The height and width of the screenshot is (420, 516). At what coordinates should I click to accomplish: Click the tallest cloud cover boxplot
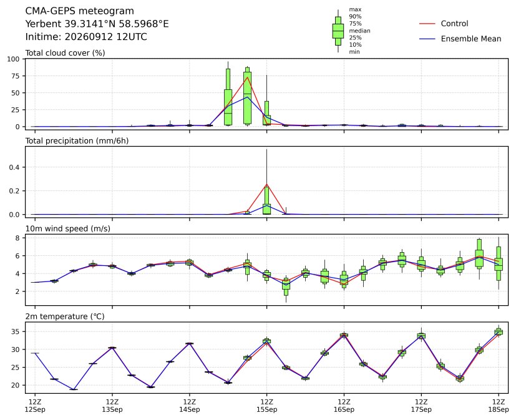pos(228,94)
